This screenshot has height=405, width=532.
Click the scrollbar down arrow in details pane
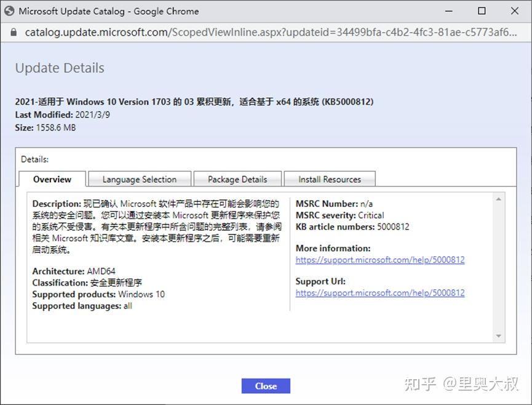point(498,336)
